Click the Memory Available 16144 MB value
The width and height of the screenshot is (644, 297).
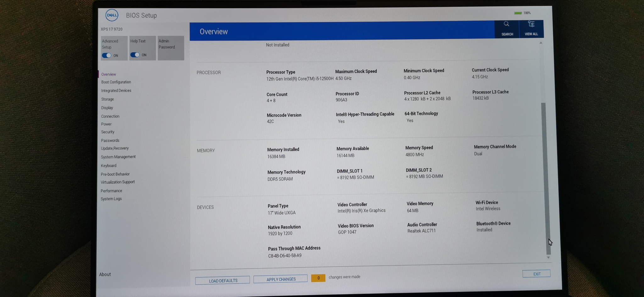[x=345, y=155]
